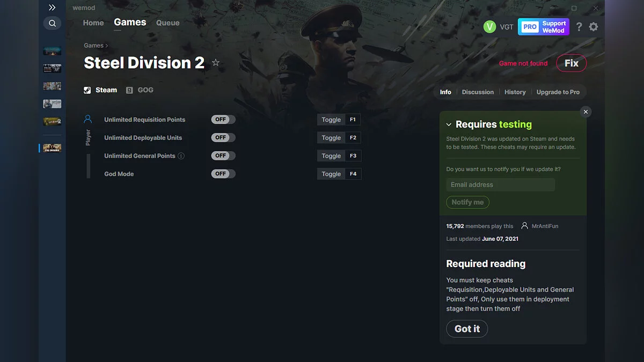Enable Unlimited Requisition Points toggle
The height and width of the screenshot is (362, 644).
click(223, 120)
